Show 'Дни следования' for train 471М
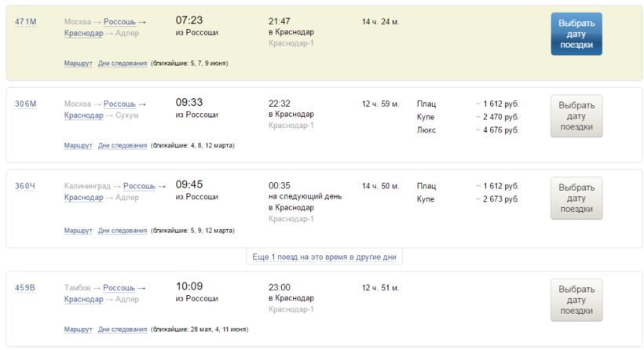 (x=123, y=64)
